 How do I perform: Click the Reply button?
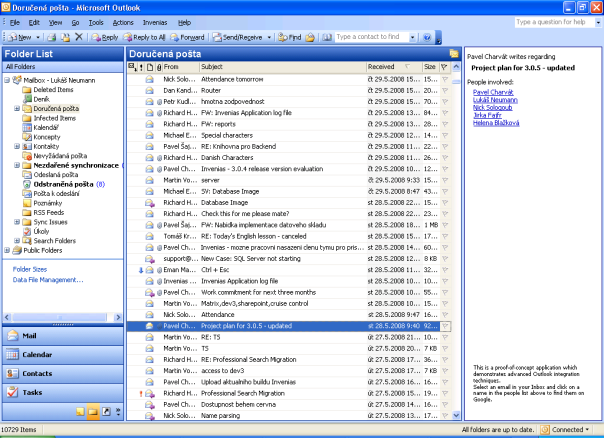(x=105, y=37)
